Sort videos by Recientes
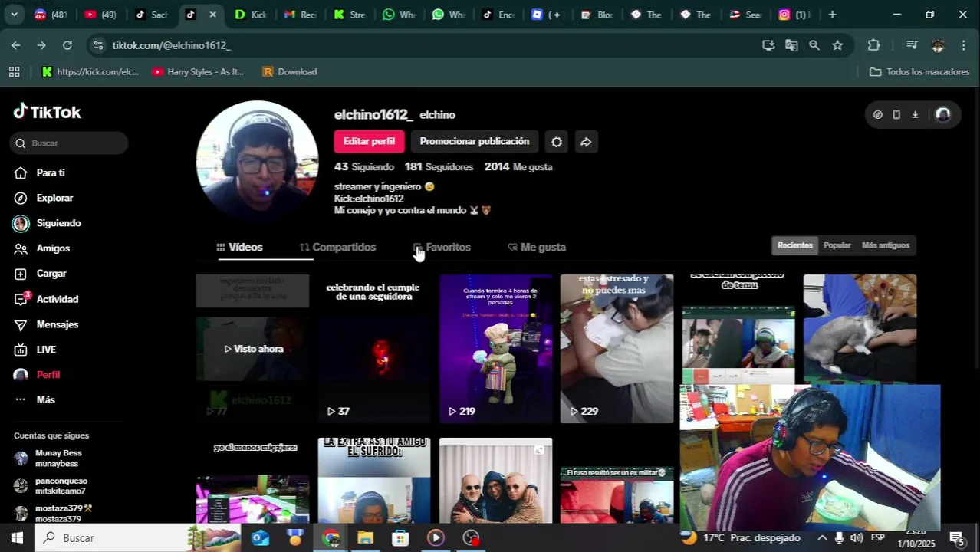980x552 pixels. 794,245
